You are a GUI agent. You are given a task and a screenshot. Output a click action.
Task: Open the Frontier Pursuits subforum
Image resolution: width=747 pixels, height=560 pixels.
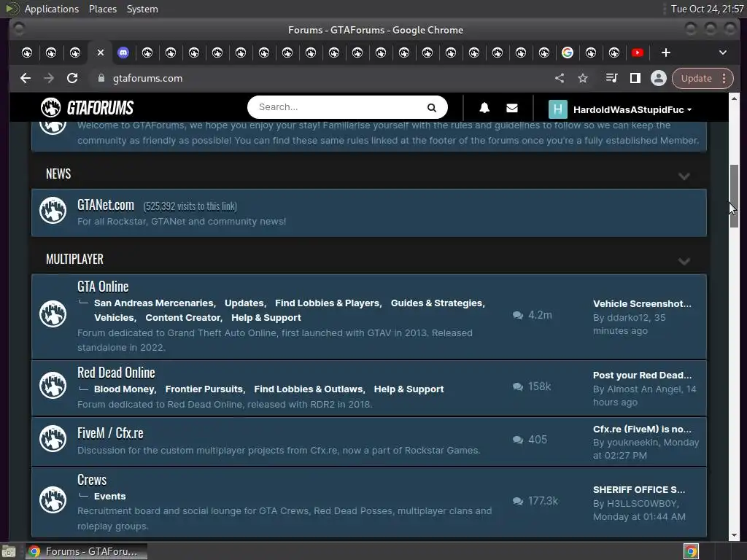(204, 389)
